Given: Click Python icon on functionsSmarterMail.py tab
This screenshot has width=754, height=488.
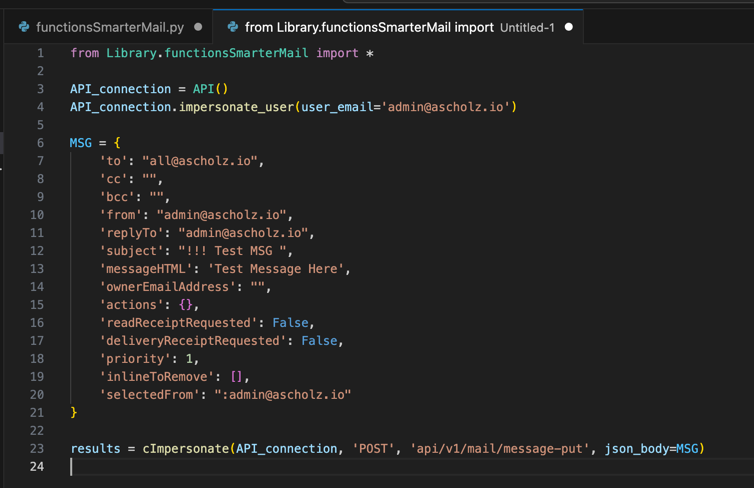Looking at the screenshot, I should tap(23, 27).
